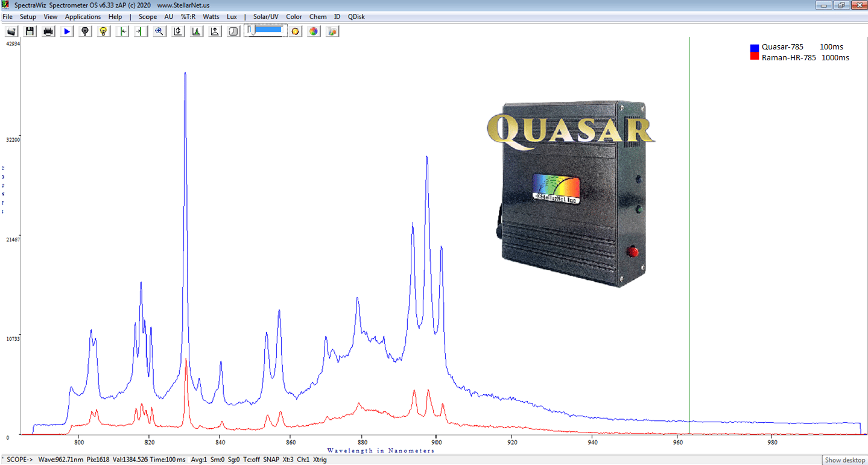Open the Setup menu
Image resolution: width=868 pixels, height=465 pixels.
point(28,16)
